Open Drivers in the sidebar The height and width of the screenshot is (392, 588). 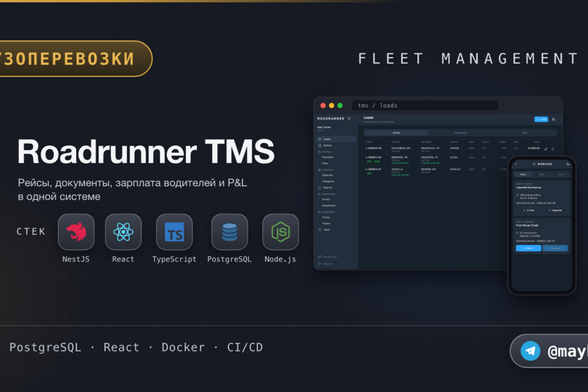pos(326,199)
